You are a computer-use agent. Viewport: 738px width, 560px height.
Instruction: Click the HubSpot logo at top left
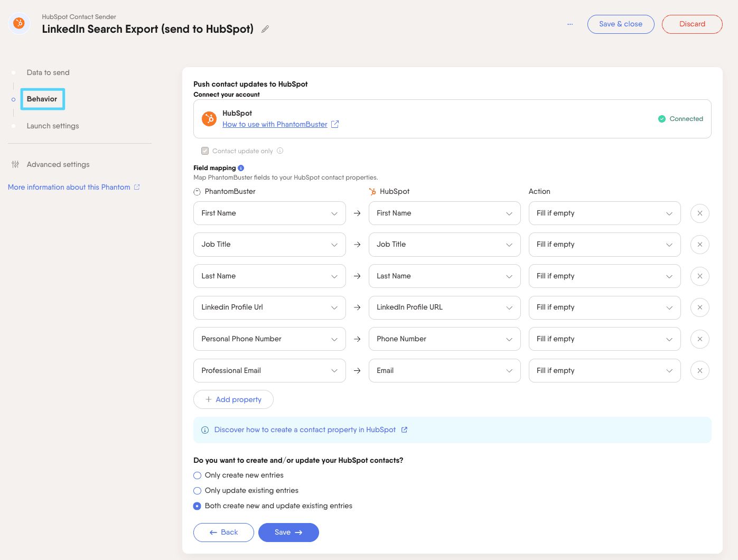[19, 23]
